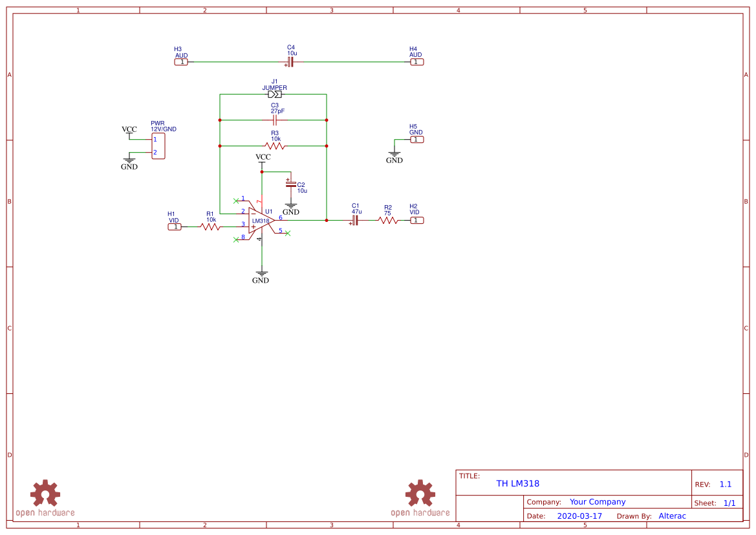Click the C1 47u output capacitor
The width and height of the screenshot is (756, 535).
click(x=354, y=221)
